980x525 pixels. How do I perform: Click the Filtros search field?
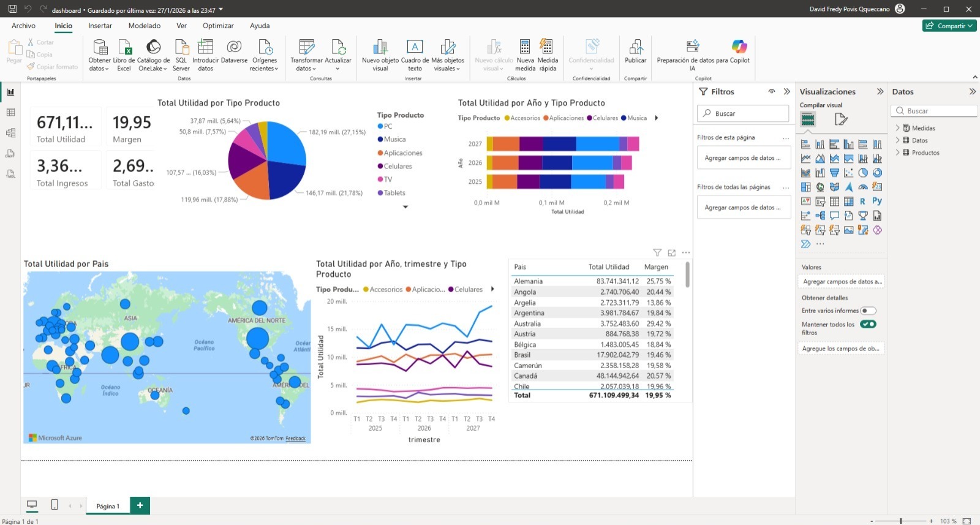point(743,113)
